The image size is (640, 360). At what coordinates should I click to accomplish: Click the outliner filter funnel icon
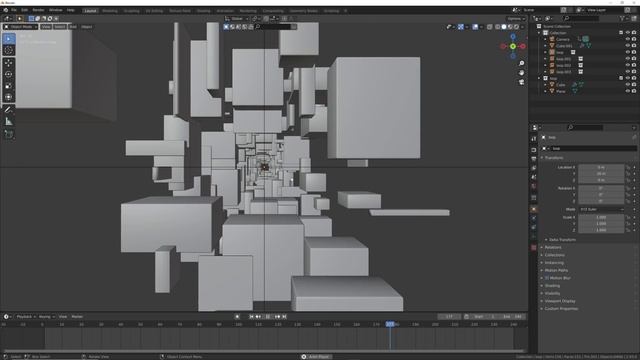[x=622, y=18]
